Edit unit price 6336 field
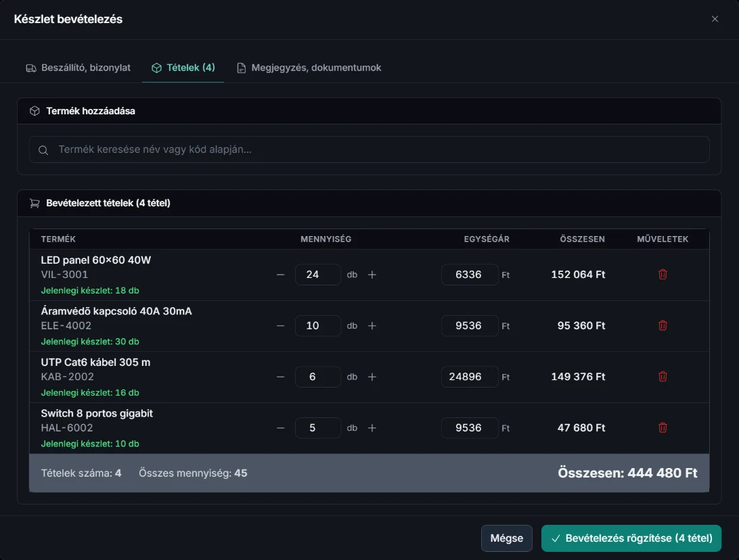The height and width of the screenshot is (560, 739). tap(470, 275)
